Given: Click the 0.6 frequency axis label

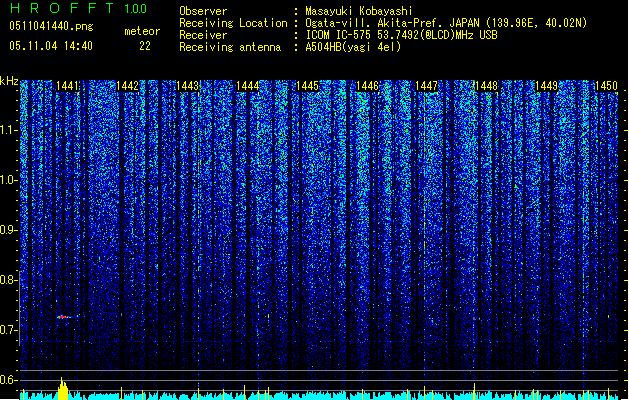Looking at the screenshot, I should (x=9, y=380).
